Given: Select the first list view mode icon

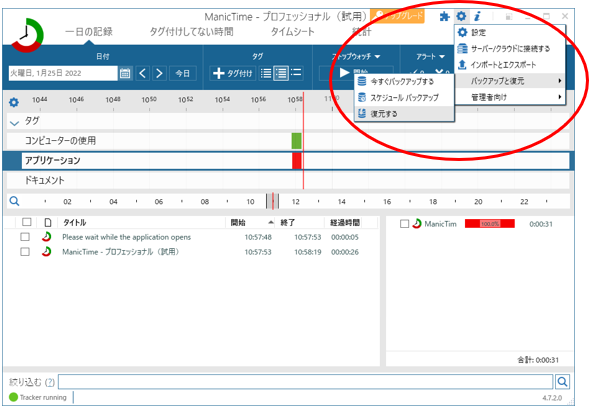Looking at the screenshot, I should 266,73.
